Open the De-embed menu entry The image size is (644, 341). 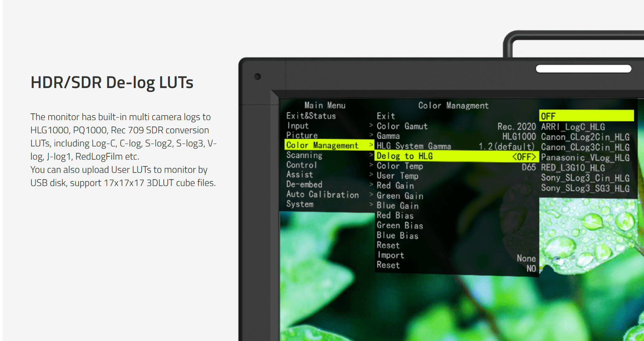click(304, 185)
